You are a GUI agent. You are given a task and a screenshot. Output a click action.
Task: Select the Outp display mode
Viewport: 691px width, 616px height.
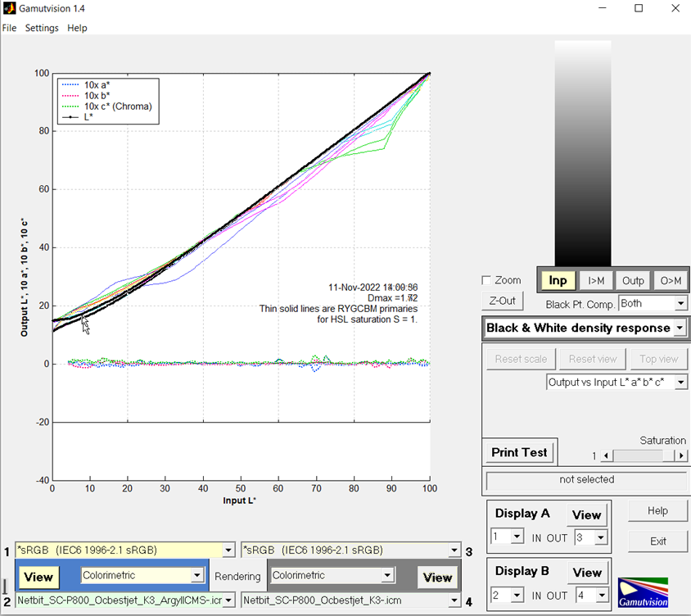click(x=633, y=280)
